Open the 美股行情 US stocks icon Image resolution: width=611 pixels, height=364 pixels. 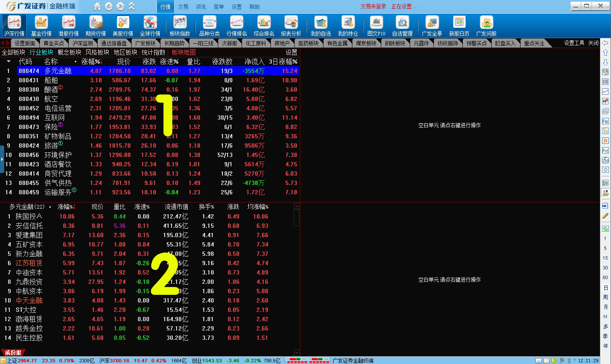point(123,26)
